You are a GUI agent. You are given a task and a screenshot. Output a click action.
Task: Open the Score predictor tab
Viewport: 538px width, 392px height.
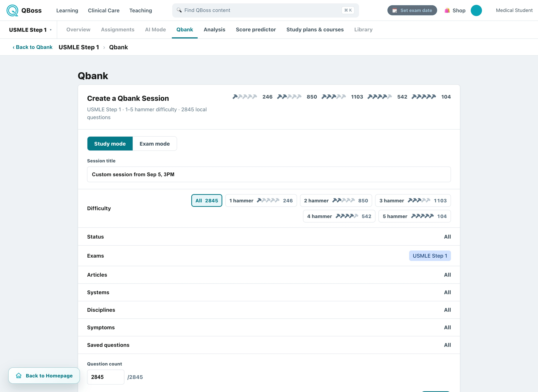coord(256,30)
